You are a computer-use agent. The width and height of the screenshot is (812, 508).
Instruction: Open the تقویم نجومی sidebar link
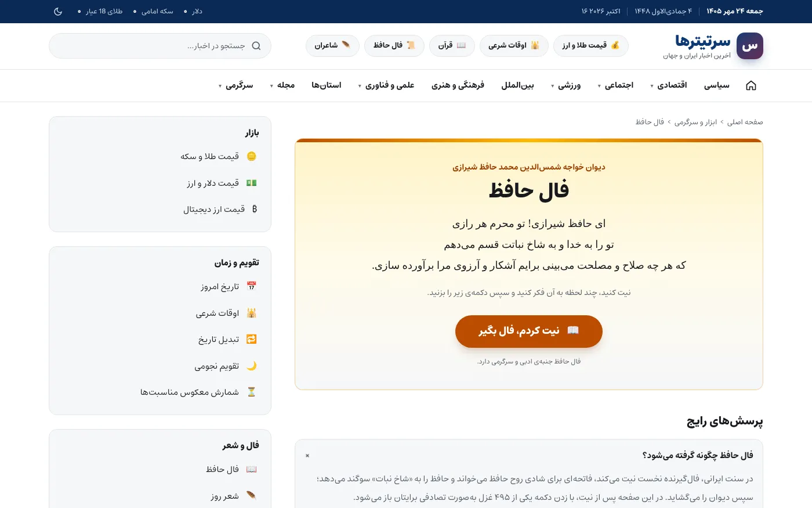coord(217,366)
